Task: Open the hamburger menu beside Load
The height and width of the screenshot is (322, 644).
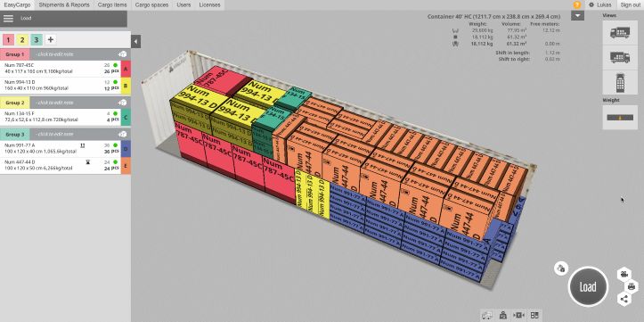Action: 8,19
